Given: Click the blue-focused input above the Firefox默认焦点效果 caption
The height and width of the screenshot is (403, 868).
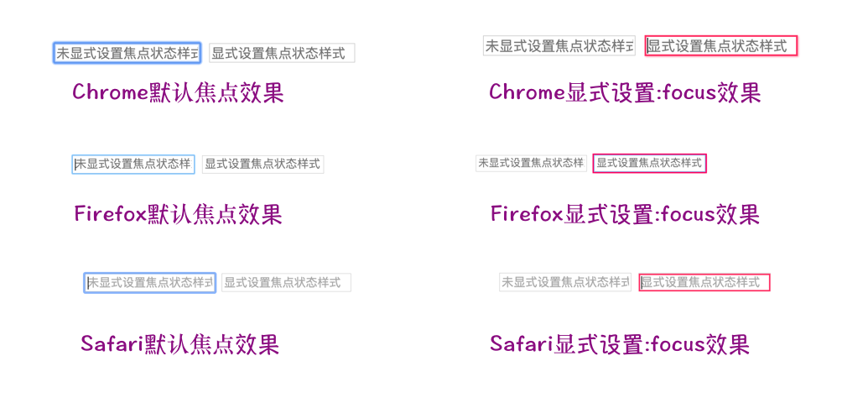Looking at the screenshot, I should tap(133, 164).
